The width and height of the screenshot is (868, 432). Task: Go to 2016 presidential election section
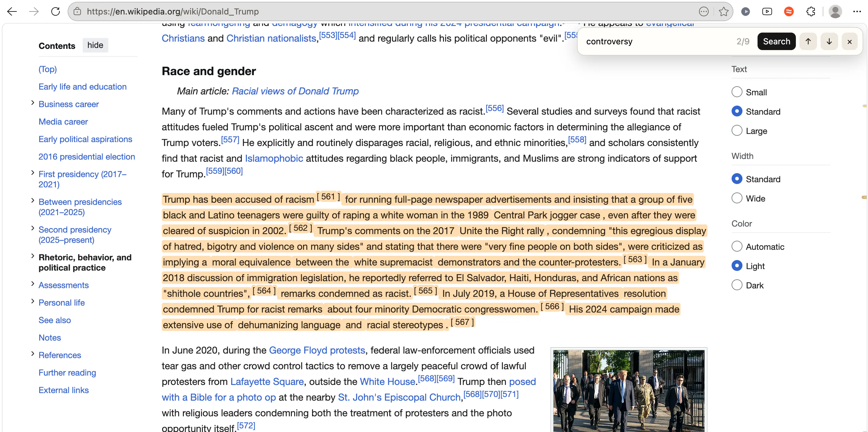coord(87,157)
